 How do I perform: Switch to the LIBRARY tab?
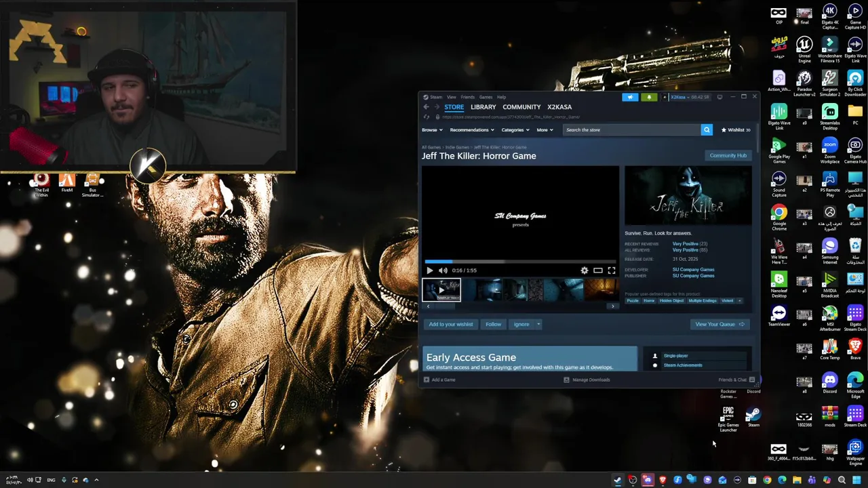[x=484, y=107]
